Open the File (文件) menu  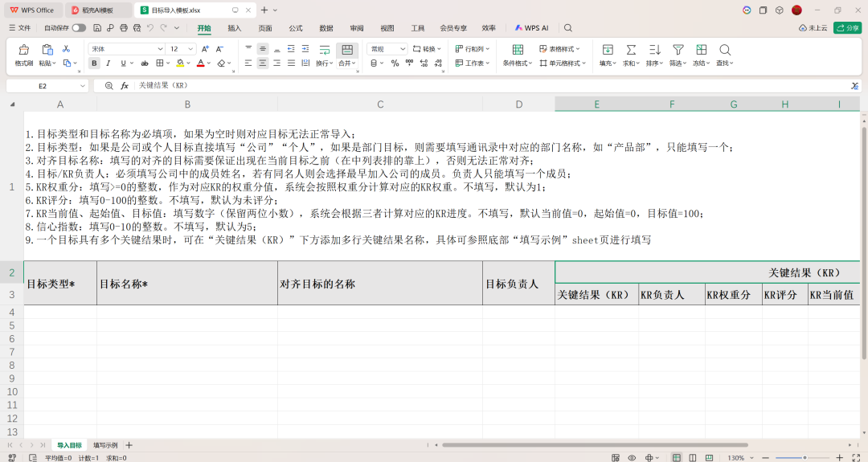coord(20,27)
